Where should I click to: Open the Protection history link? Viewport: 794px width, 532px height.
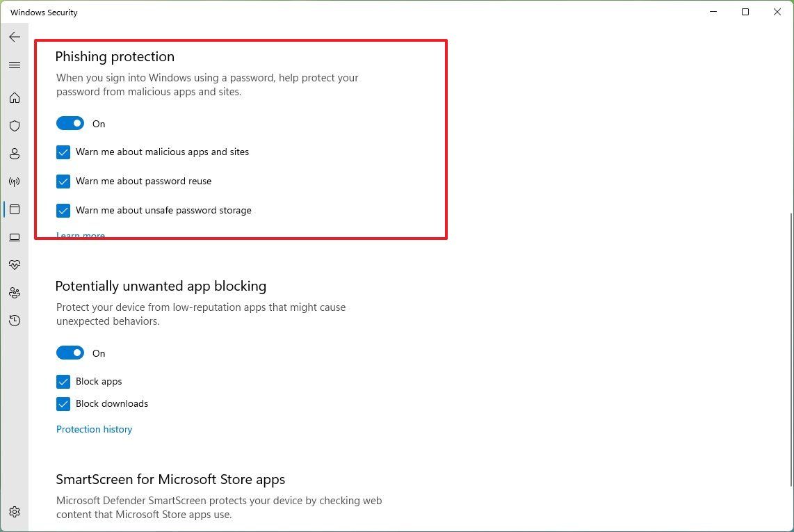coord(94,429)
